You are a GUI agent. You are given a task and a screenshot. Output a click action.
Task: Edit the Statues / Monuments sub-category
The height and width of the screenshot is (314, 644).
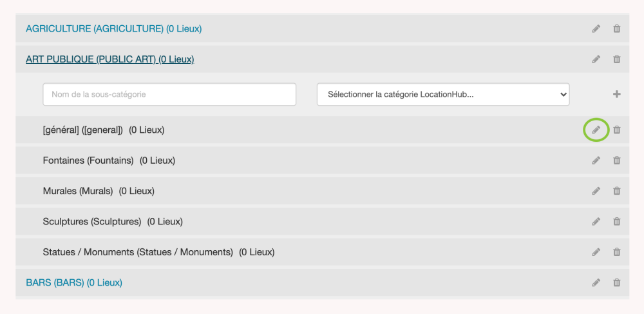[x=596, y=252]
